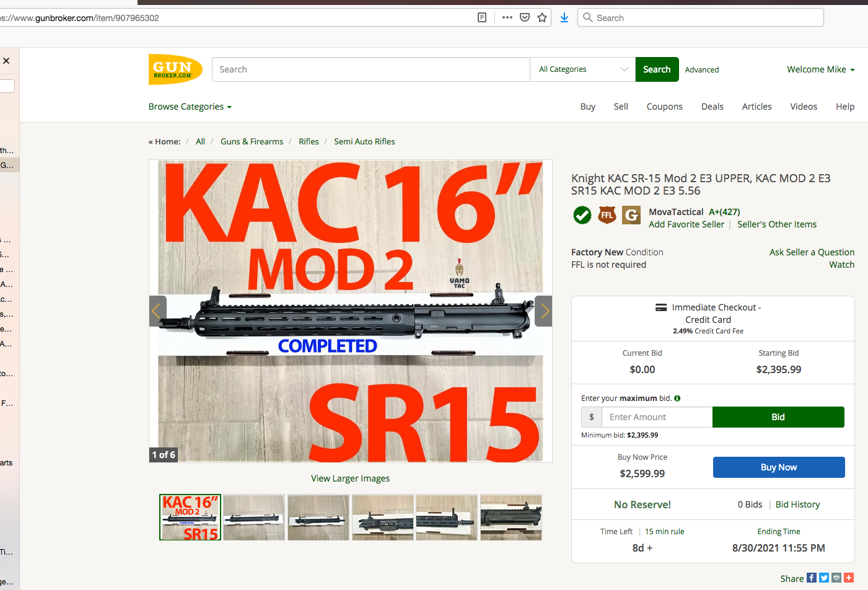Focus the browser Search bar
This screenshot has width=868, height=590.
point(701,17)
